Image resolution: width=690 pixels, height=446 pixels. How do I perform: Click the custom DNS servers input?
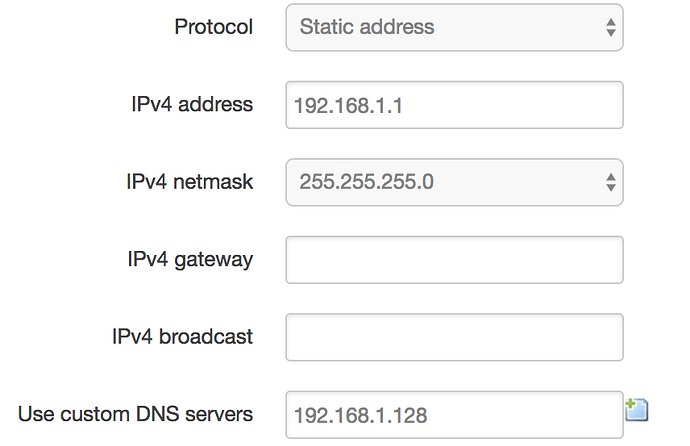(x=454, y=414)
